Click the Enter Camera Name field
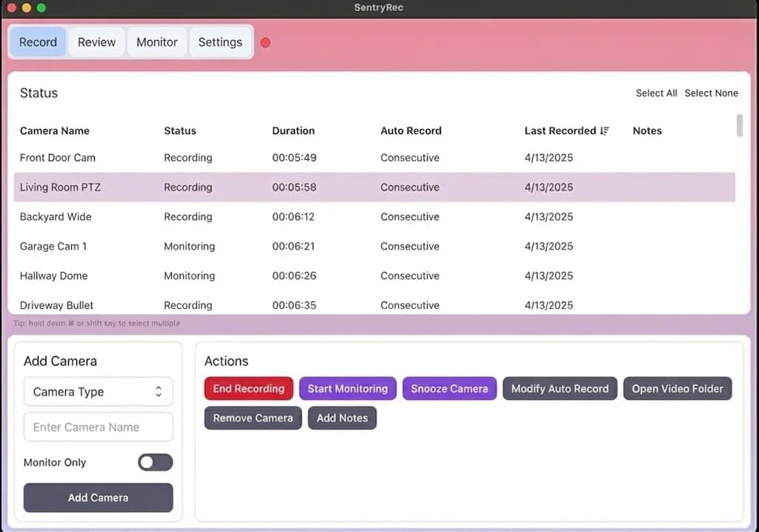This screenshot has width=759, height=532. pyautogui.click(x=98, y=427)
